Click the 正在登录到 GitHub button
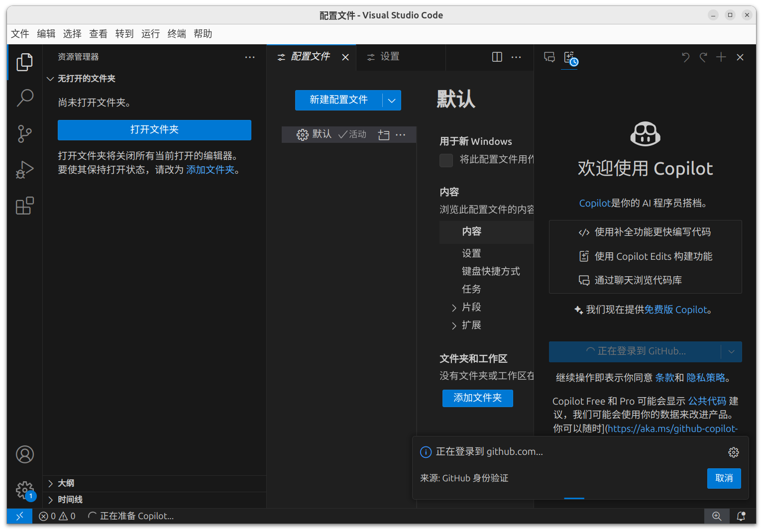The width and height of the screenshot is (763, 532). 636,352
